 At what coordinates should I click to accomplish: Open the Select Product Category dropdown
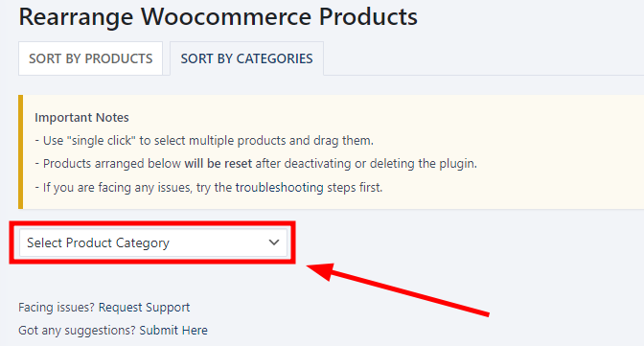pos(152,242)
